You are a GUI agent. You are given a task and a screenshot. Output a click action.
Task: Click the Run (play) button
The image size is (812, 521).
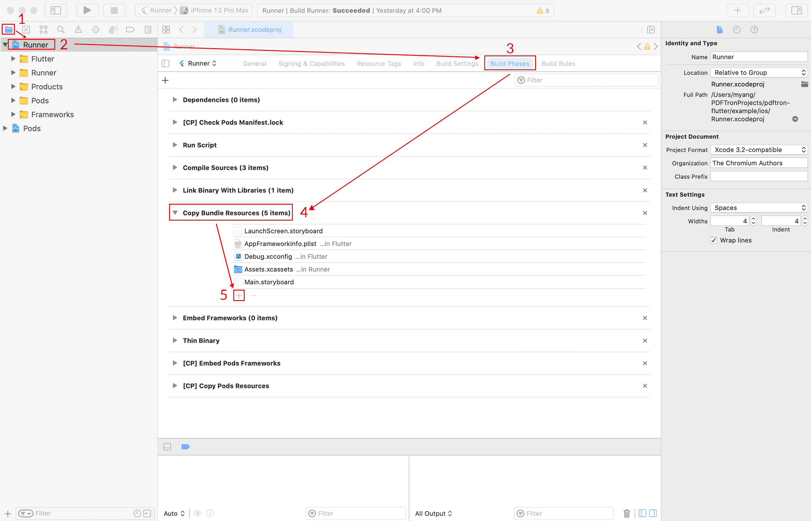[87, 10]
